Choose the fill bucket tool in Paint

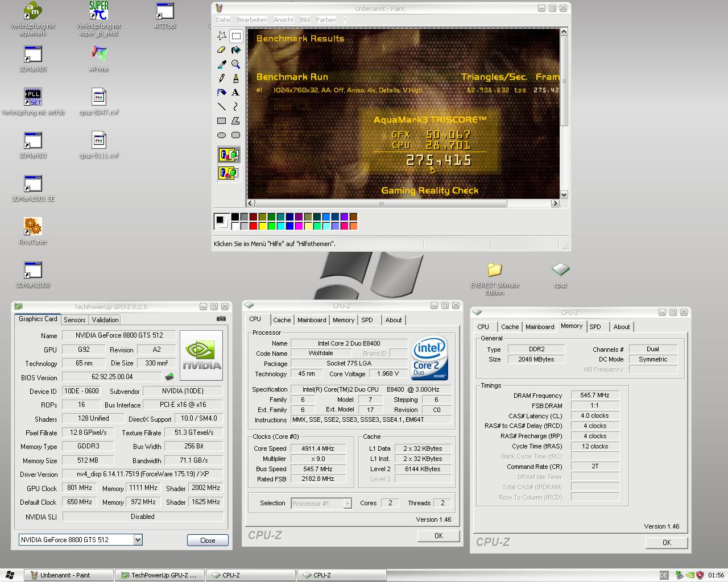pos(236,50)
